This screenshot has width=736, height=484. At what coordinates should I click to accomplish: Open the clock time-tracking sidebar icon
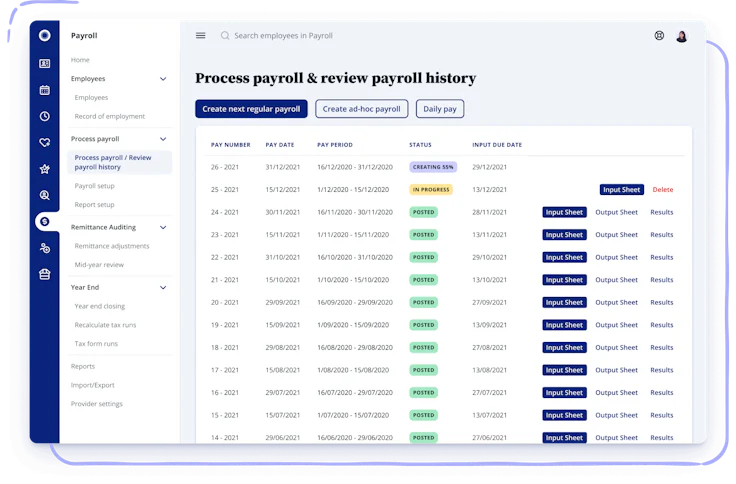pos(45,116)
